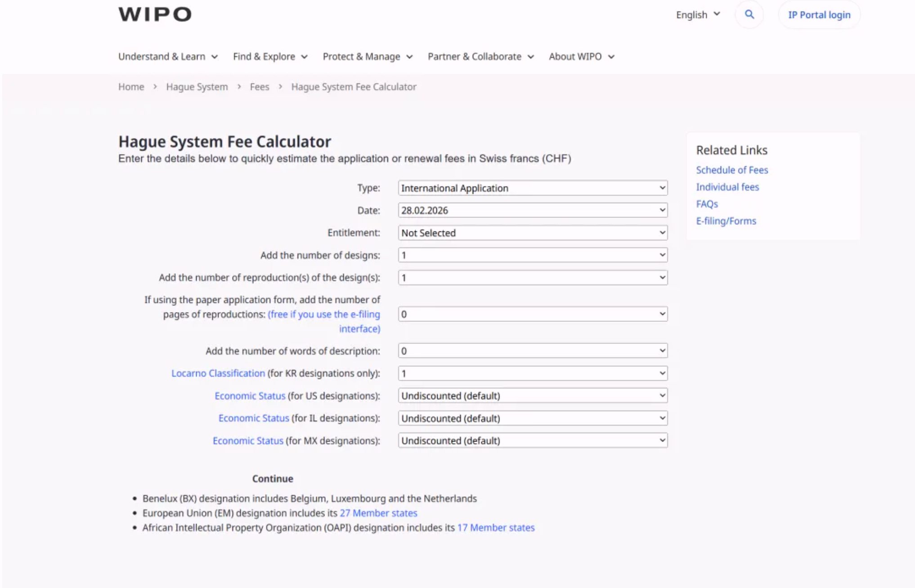Open the number of designs dropdown
Screen dimensions: 915x588
click(533, 255)
